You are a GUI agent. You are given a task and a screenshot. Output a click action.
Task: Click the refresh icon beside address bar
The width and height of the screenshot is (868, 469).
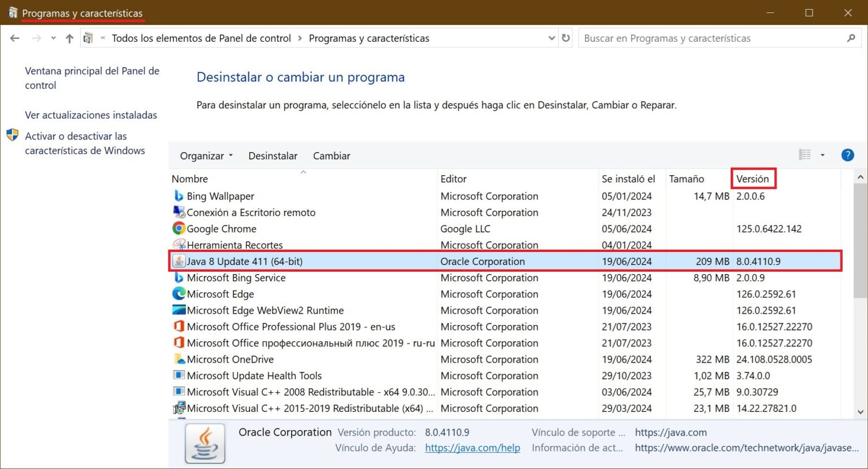[x=566, y=38]
